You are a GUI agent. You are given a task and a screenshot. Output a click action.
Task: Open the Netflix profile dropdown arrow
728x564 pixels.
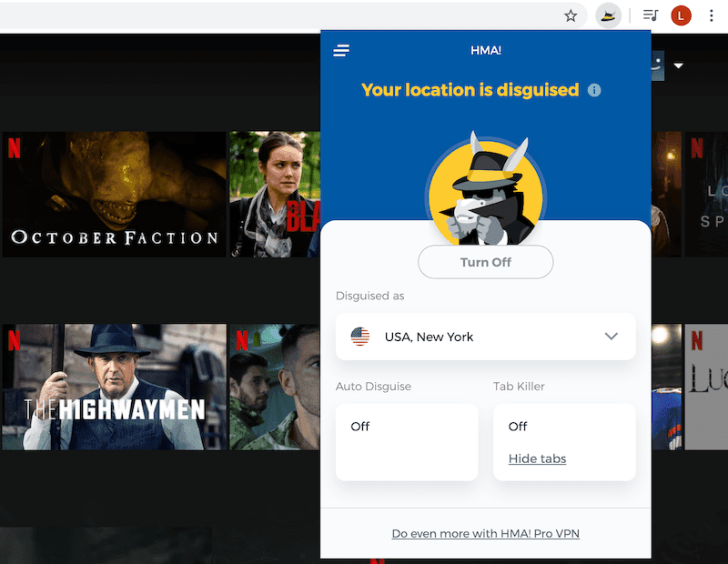pyautogui.click(x=678, y=65)
